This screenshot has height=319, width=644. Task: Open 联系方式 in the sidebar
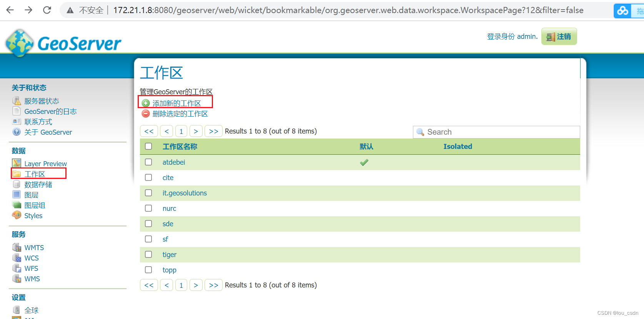click(38, 122)
